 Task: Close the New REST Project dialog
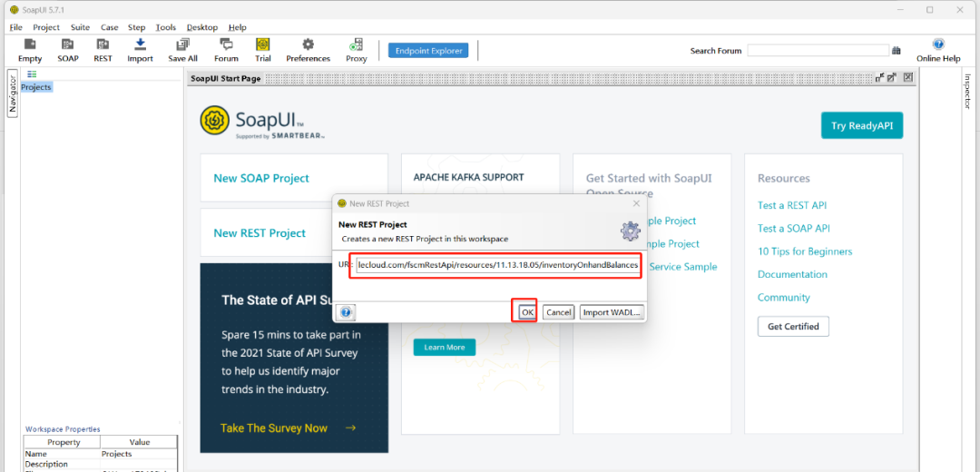[x=636, y=203]
